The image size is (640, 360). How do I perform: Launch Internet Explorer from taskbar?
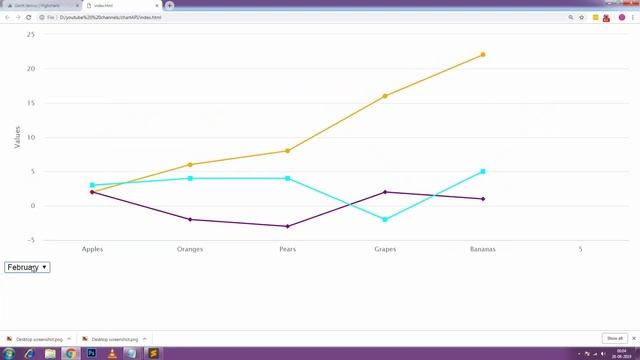(x=29, y=353)
